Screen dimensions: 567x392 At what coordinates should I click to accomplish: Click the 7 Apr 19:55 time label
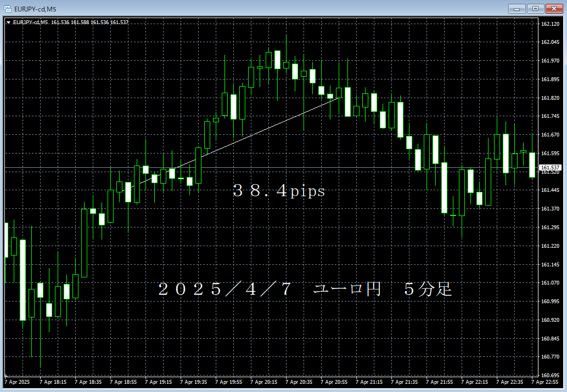[x=228, y=382]
